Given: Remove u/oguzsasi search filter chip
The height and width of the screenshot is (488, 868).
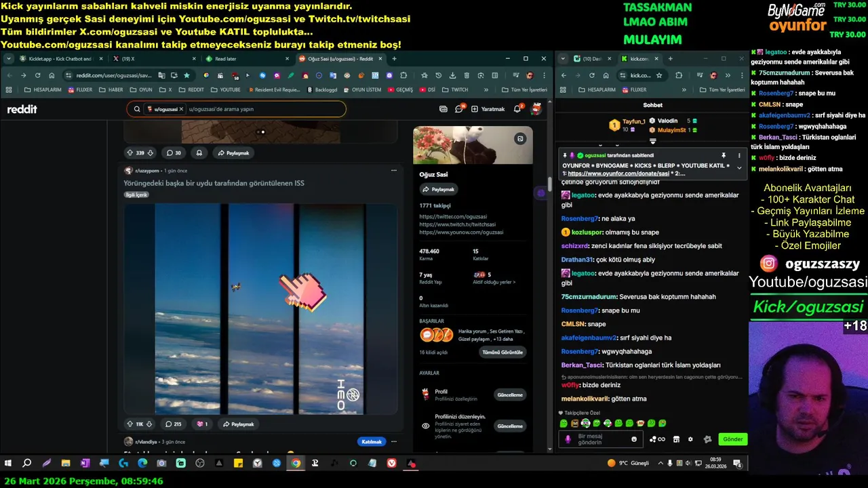Looking at the screenshot, I should (x=182, y=108).
